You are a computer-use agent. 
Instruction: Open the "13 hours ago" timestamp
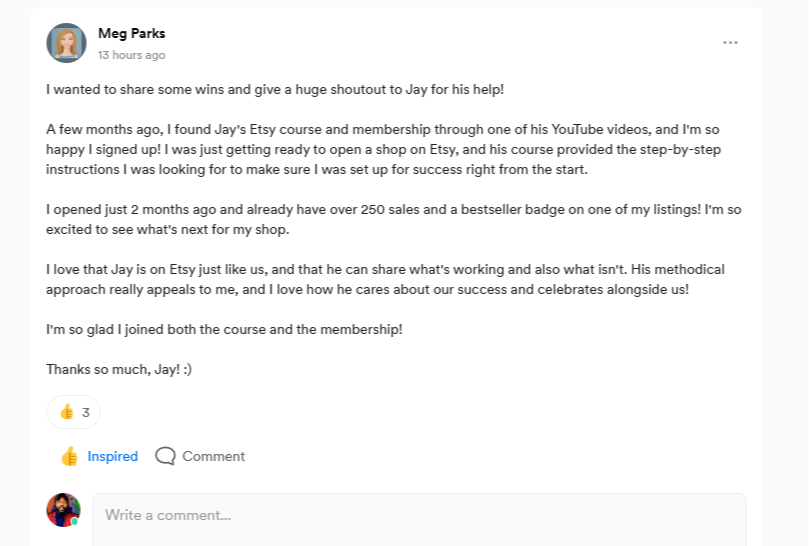coord(132,55)
